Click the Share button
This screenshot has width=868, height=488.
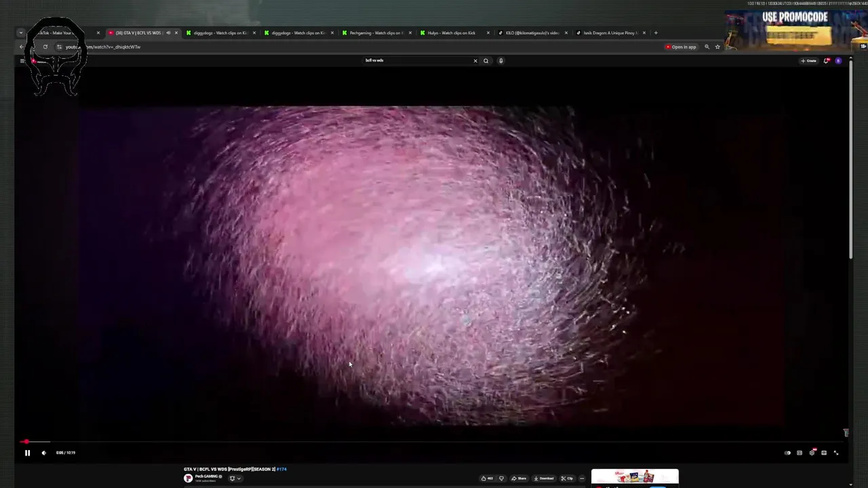pyautogui.click(x=519, y=479)
